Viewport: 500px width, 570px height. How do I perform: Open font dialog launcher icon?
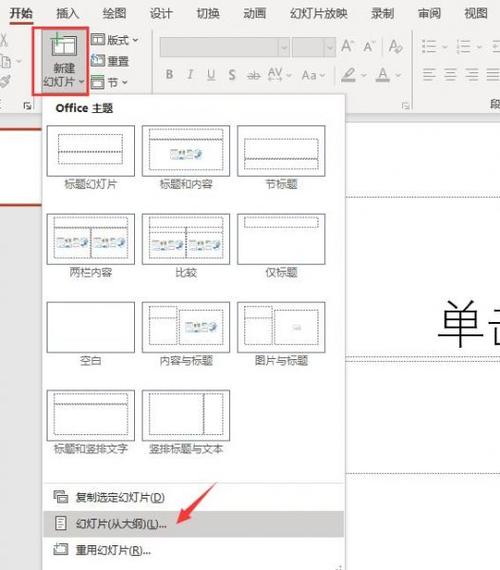[405, 106]
